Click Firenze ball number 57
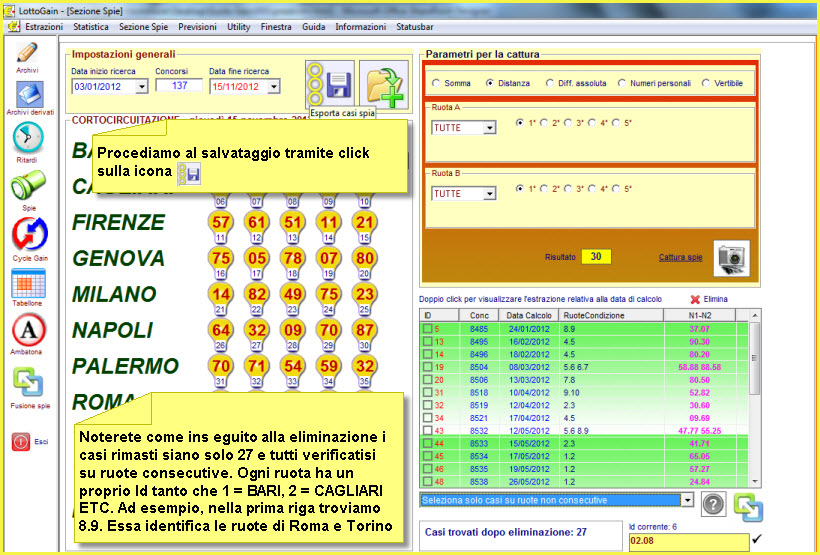820x555 pixels. (220, 222)
